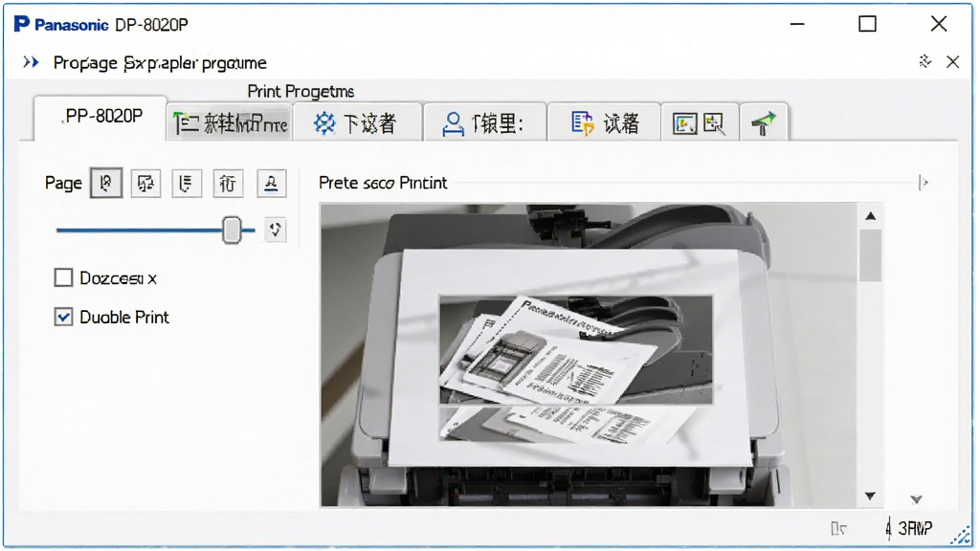Click the framed picture icon in the tab strip
Viewport: 980px width, 551px height.
click(x=684, y=123)
